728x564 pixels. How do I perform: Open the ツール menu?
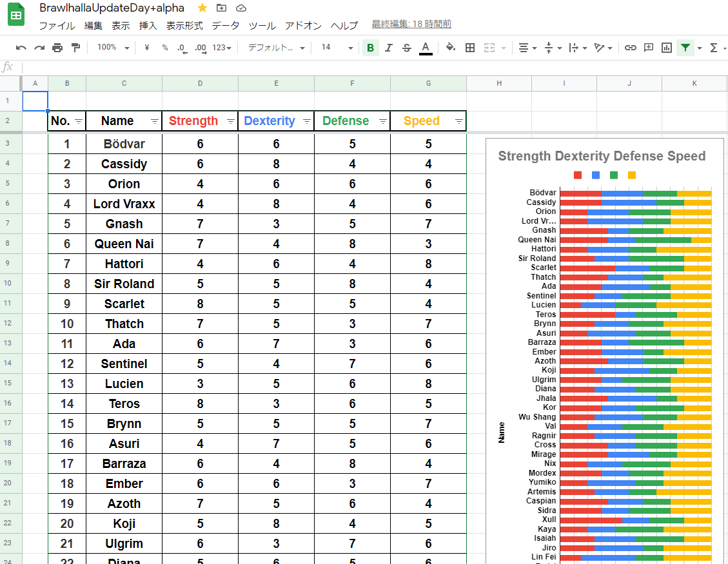[262, 26]
